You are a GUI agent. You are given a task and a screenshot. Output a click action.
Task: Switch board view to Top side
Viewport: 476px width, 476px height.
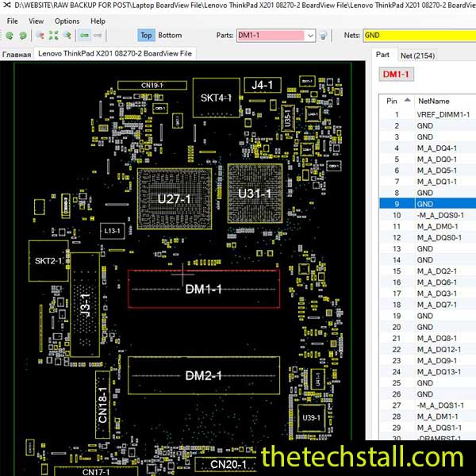point(146,35)
